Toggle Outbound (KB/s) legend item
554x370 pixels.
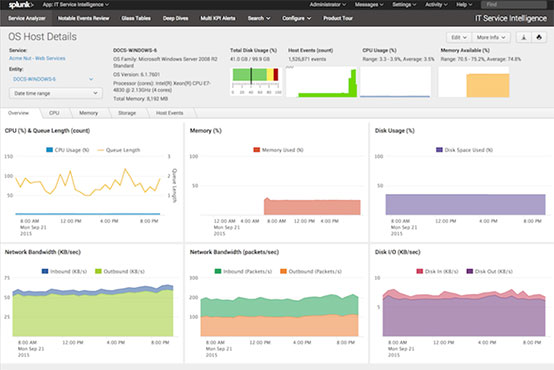120,271
